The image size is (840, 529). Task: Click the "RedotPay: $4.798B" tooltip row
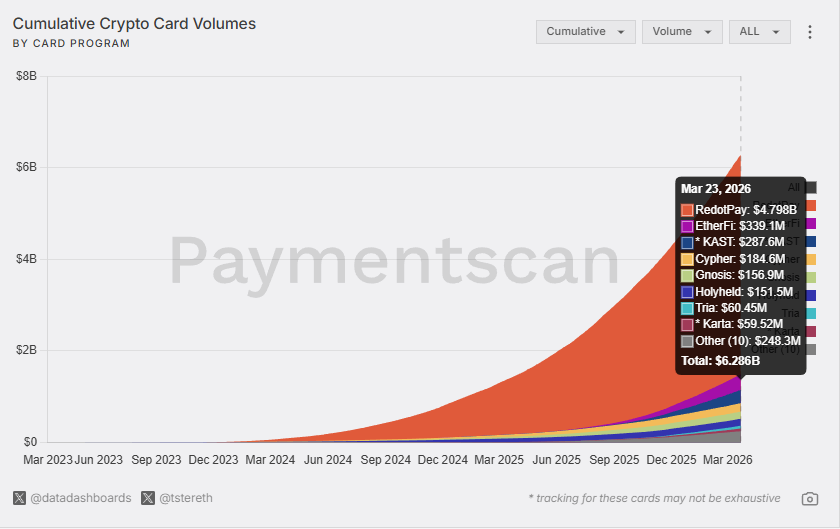coord(739,210)
